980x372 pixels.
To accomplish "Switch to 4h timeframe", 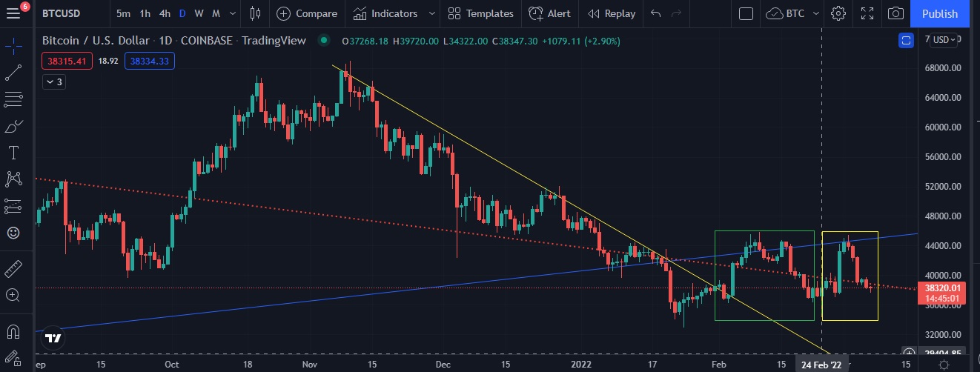I will 165,13.
